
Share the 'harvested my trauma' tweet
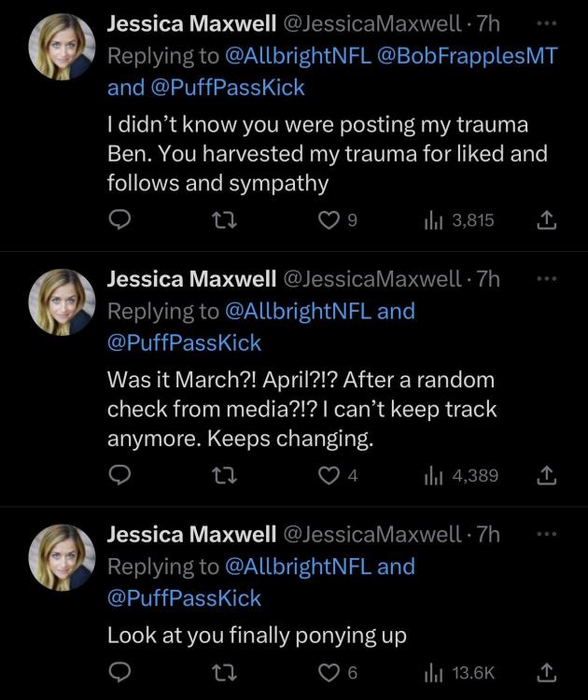pyautogui.click(x=549, y=220)
